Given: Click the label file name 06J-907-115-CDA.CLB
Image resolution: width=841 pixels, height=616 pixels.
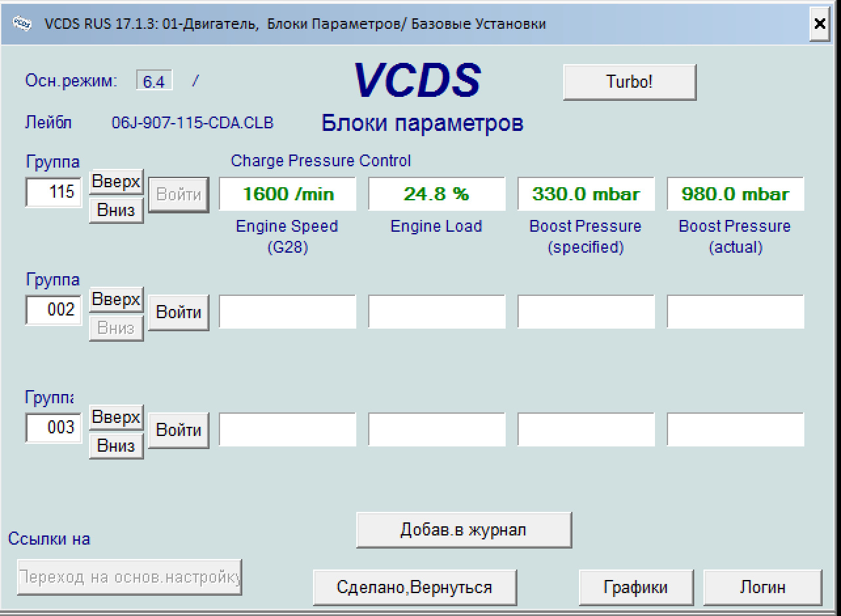Looking at the screenshot, I should click(193, 123).
